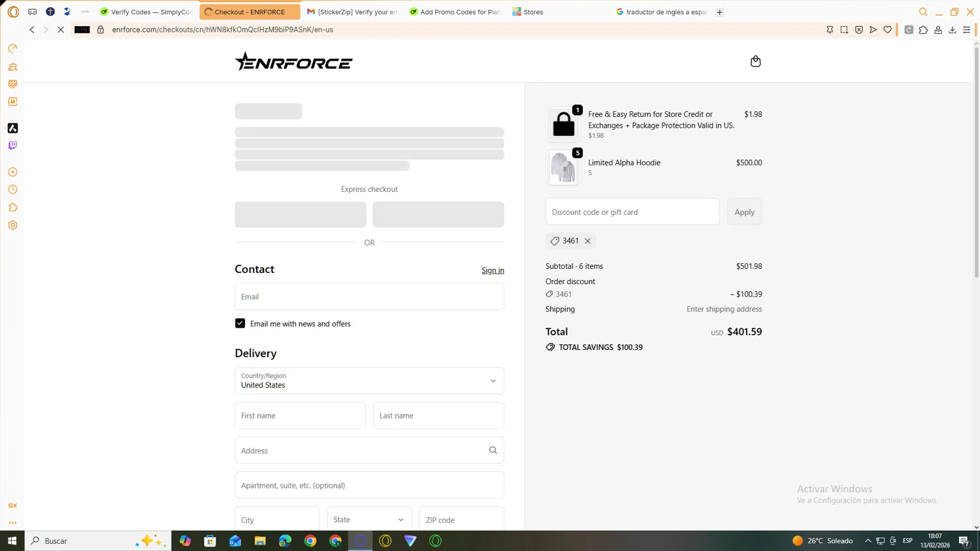Open the extensions cube icon in the sidebar
Screen dimensions: 980x551
[12, 207]
